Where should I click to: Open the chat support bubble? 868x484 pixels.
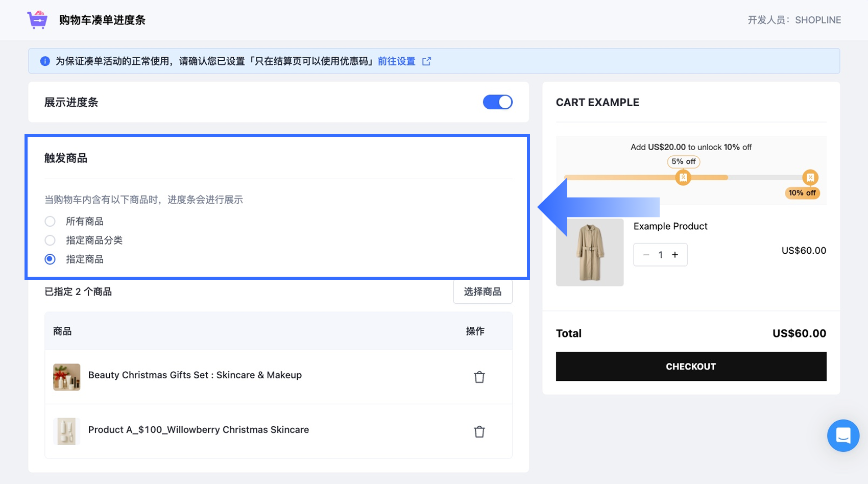coord(843,435)
